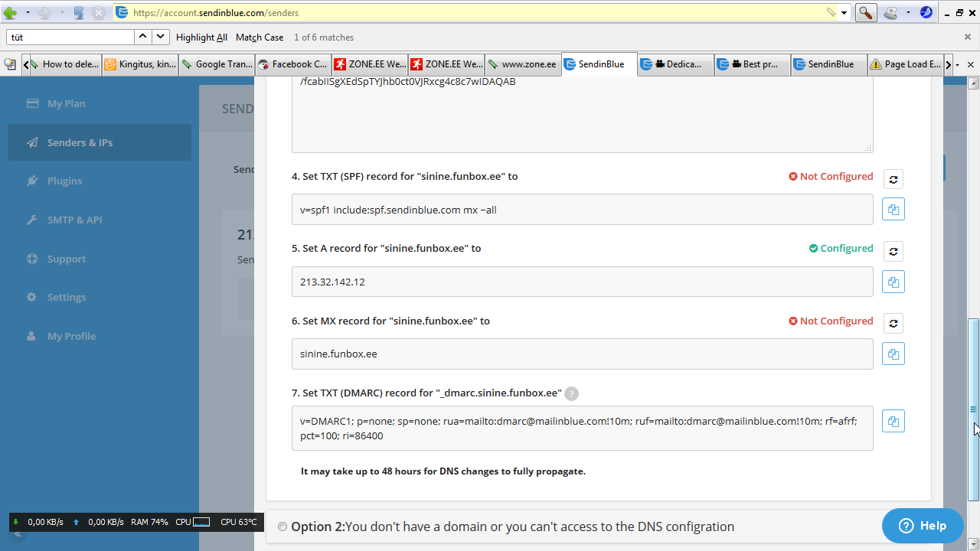Click the pencil icon in the address bar
980x551 pixels.
[x=831, y=12]
